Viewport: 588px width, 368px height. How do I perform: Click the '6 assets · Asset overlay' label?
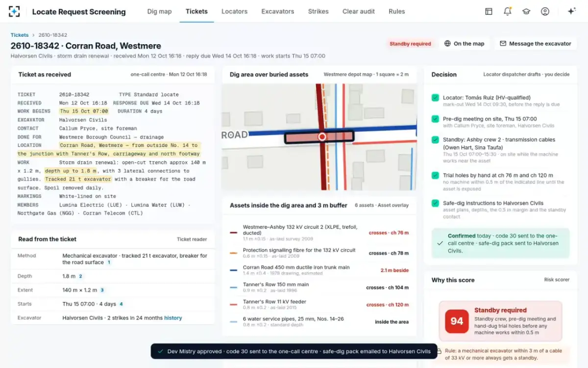point(382,206)
